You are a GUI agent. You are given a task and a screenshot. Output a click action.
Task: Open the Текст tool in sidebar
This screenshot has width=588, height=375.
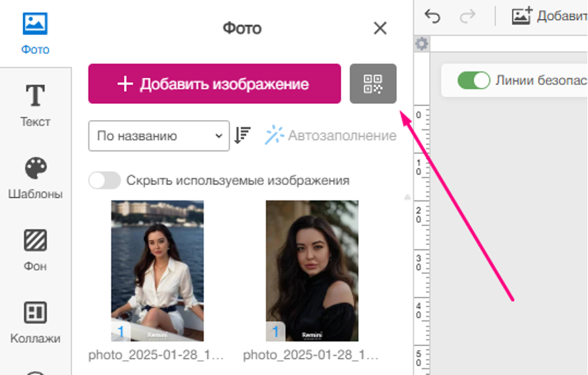(35, 106)
